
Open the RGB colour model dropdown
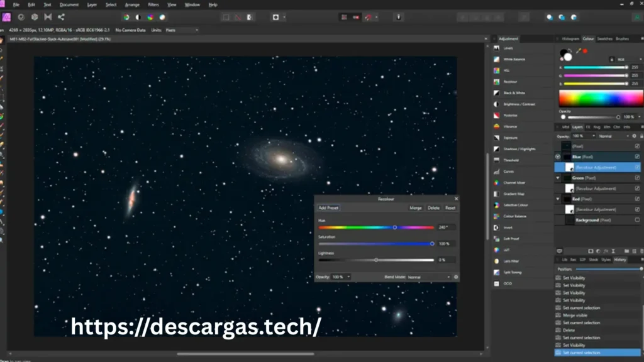629,60
